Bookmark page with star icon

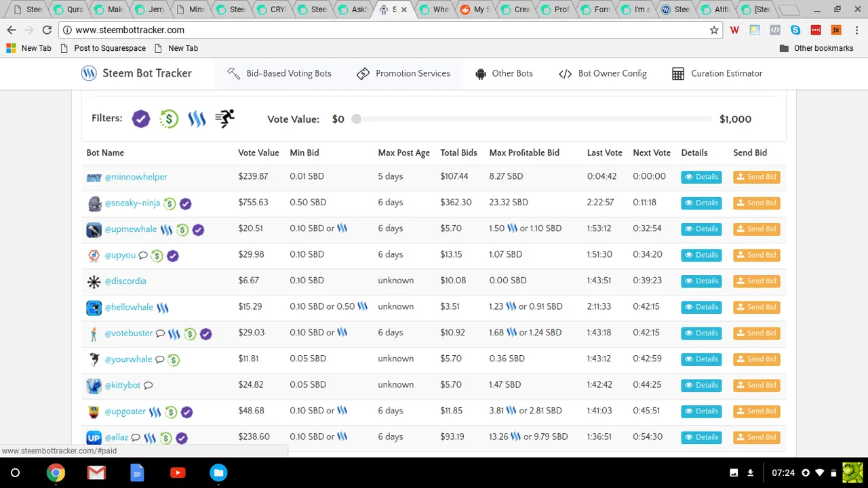pyautogui.click(x=714, y=30)
